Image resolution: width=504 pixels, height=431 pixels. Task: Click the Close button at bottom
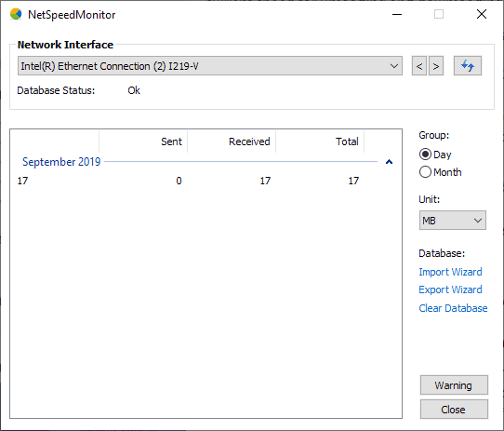point(454,410)
